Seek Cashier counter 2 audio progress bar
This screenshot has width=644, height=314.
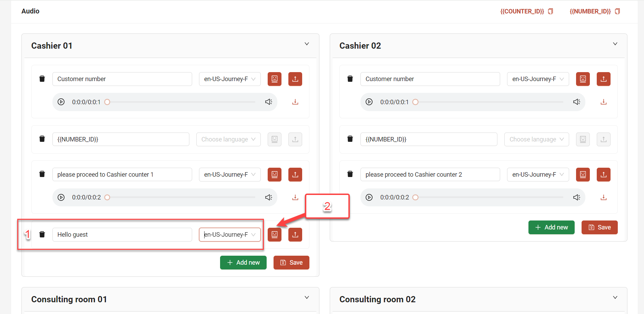(x=488, y=197)
